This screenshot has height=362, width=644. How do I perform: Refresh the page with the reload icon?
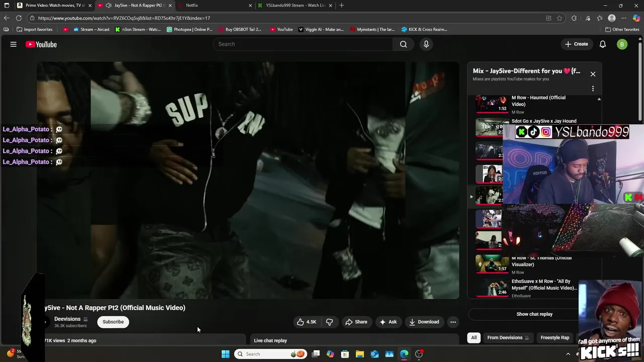pyautogui.click(x=19, y=18)
